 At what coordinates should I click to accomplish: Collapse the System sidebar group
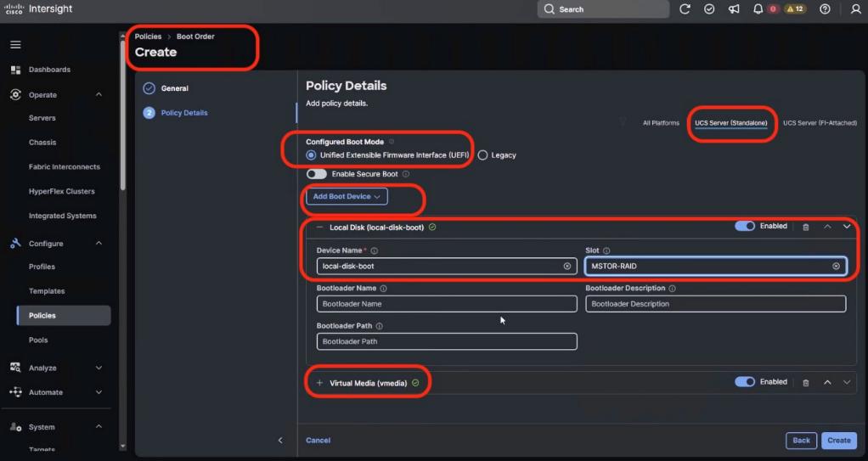click(99, 427)
